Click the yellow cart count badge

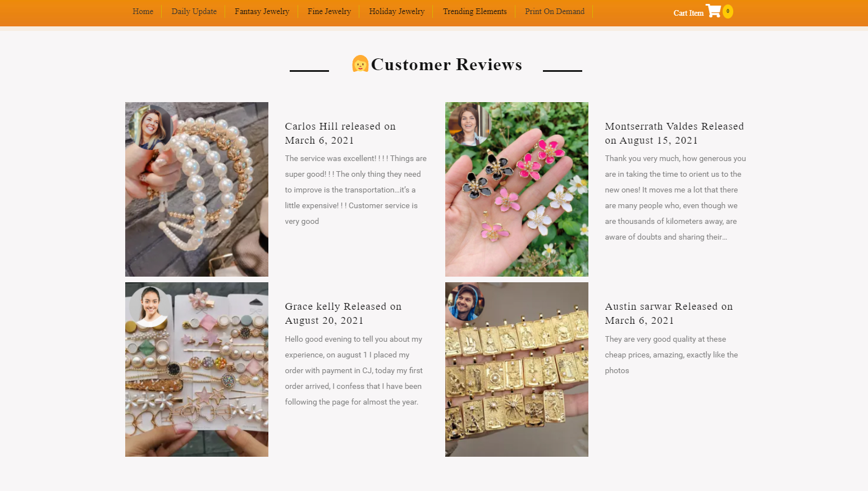coord(728,11)
